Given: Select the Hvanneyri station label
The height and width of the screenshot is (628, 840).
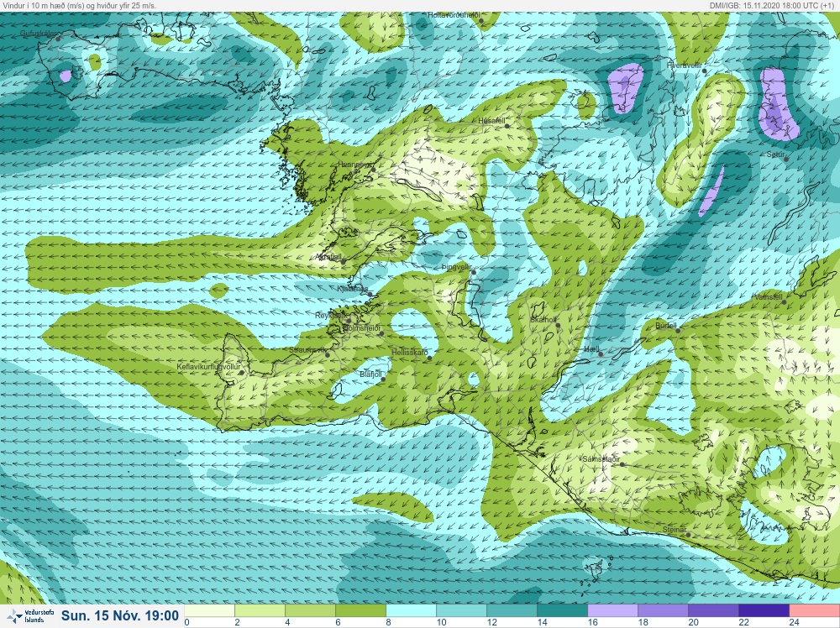Looking at the screenshot, I should pos(354,165).
